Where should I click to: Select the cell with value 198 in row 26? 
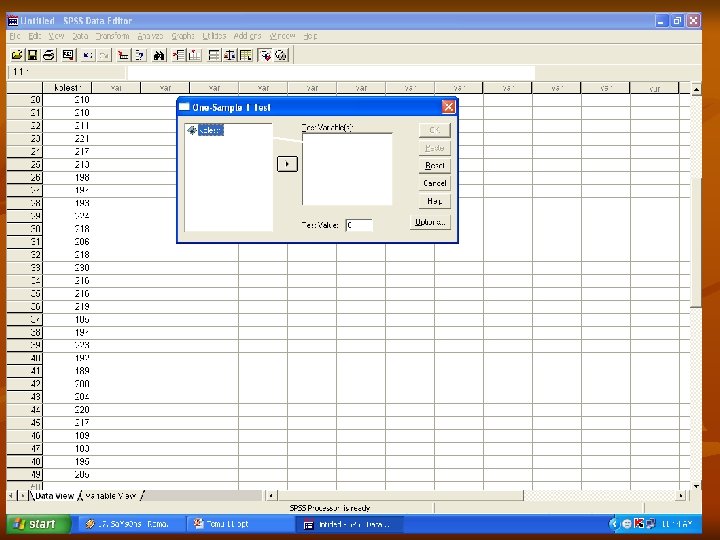(67, 178)
